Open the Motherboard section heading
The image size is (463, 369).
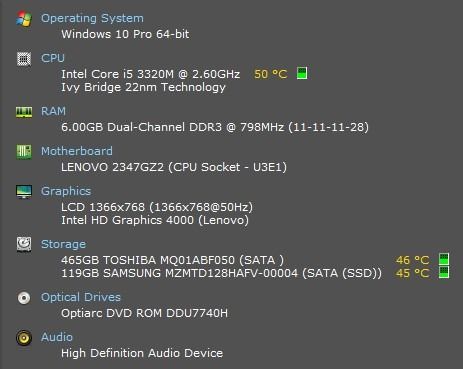click(77, 151)
